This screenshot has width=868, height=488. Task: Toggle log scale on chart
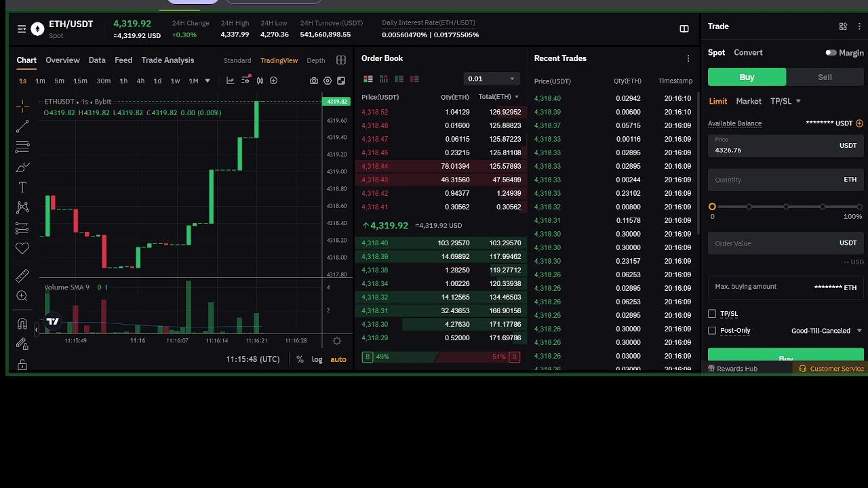pyautogui.click(x=317, y=359)
